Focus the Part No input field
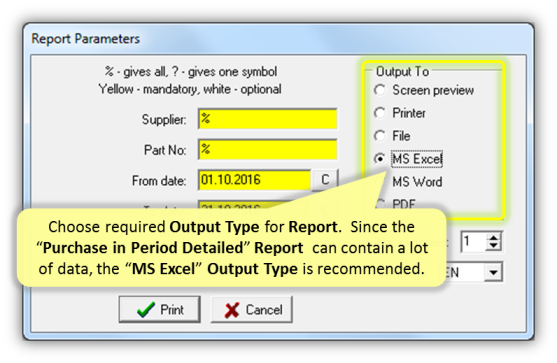The width and height of the screenshot is (557, 363). click(x=267, y=150)
